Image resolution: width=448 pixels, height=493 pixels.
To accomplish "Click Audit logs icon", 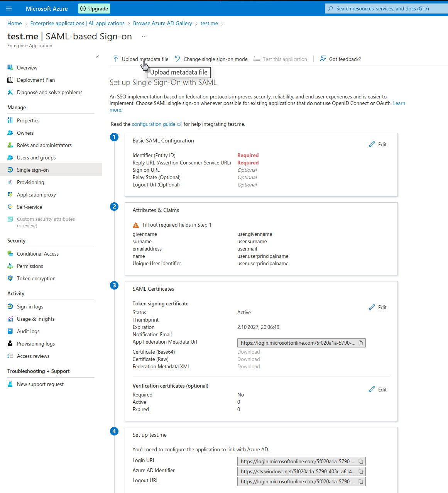I will pyautogui.click(x=10, y=331).
